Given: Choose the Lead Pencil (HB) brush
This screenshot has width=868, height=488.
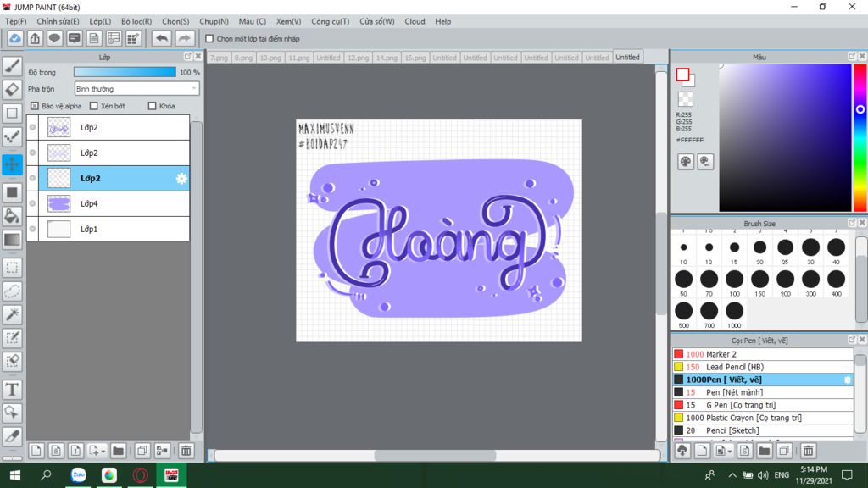Looking at the screenshot, I should (x=763, y=367).
